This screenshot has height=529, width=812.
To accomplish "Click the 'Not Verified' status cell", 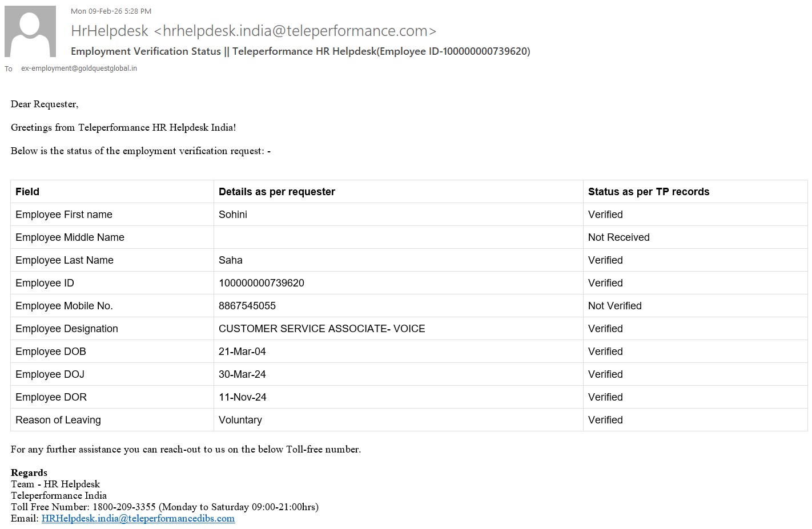I will pos(615,306).
